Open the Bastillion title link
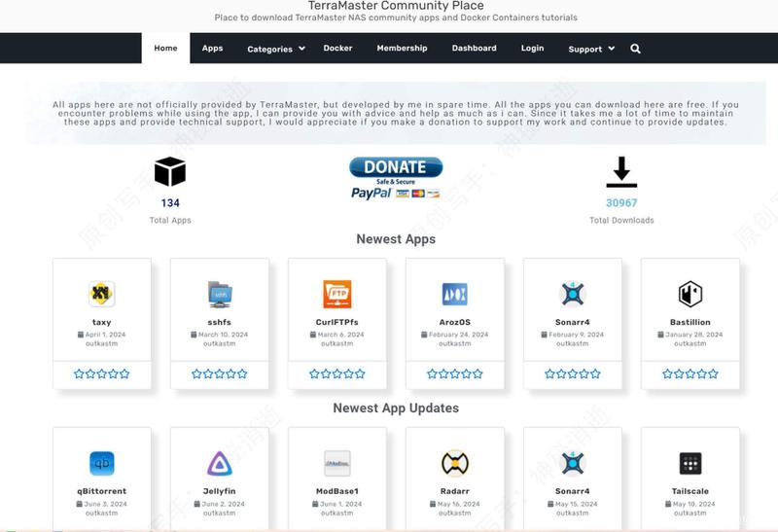Viewport: 778px width, 532px height. click(690, 322)
